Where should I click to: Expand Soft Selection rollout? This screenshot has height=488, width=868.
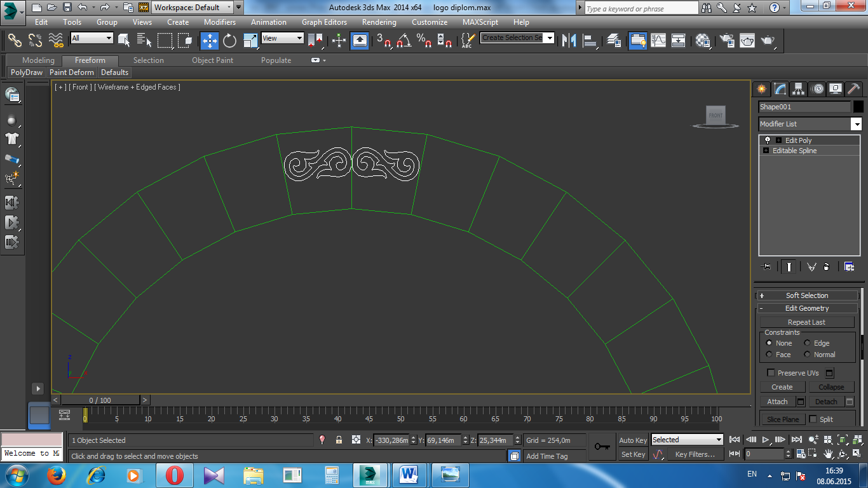(807, 295)
